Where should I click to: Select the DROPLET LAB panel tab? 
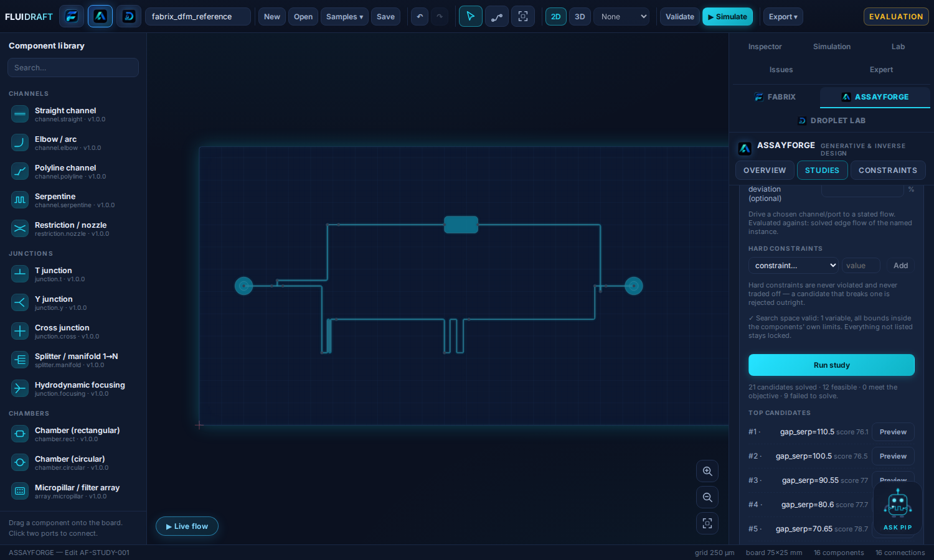click(831, 121)
